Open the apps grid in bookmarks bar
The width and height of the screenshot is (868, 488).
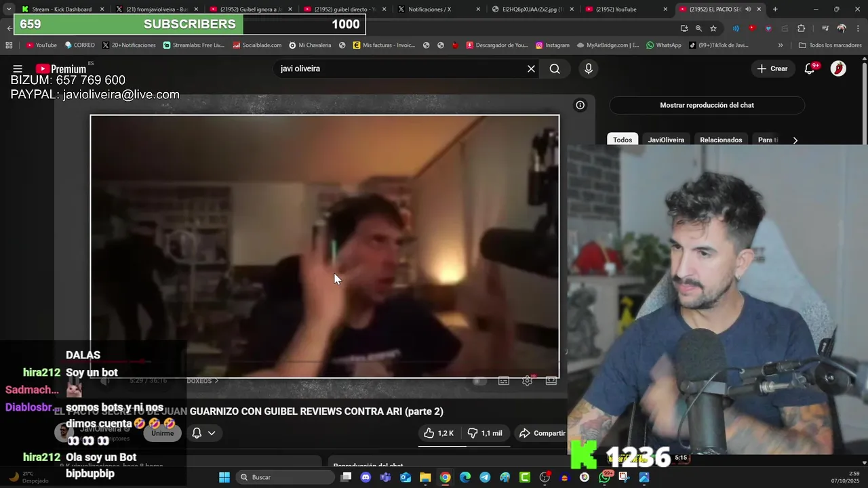(9, 45)
